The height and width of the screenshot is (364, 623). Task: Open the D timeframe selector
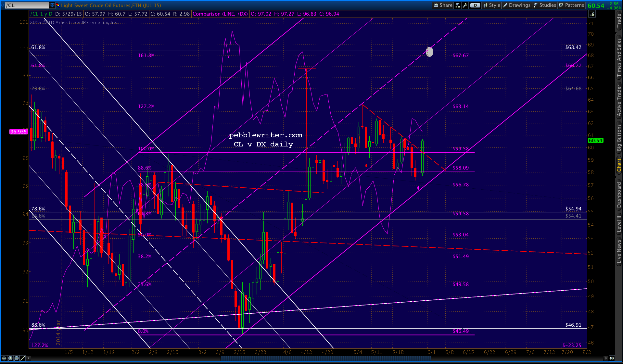point(475,5)
